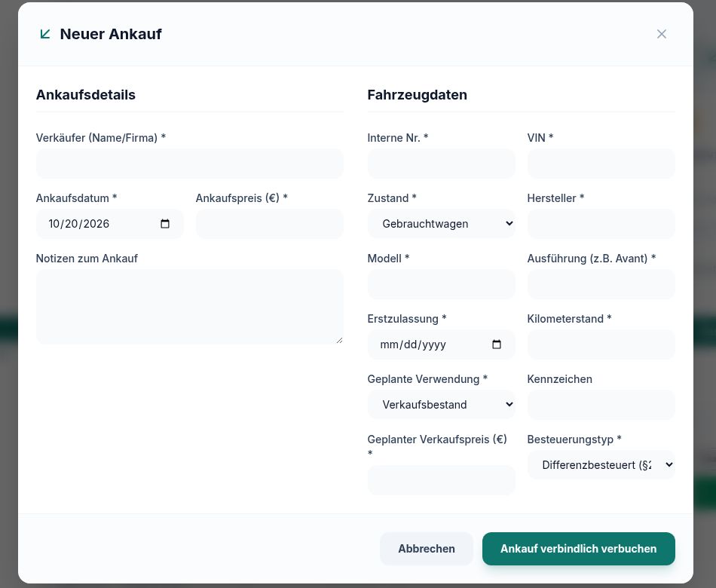716x588 pixels.
Task: Focus the Geplanter Verkaufspreis (€) field
Action: coord(441,480)
